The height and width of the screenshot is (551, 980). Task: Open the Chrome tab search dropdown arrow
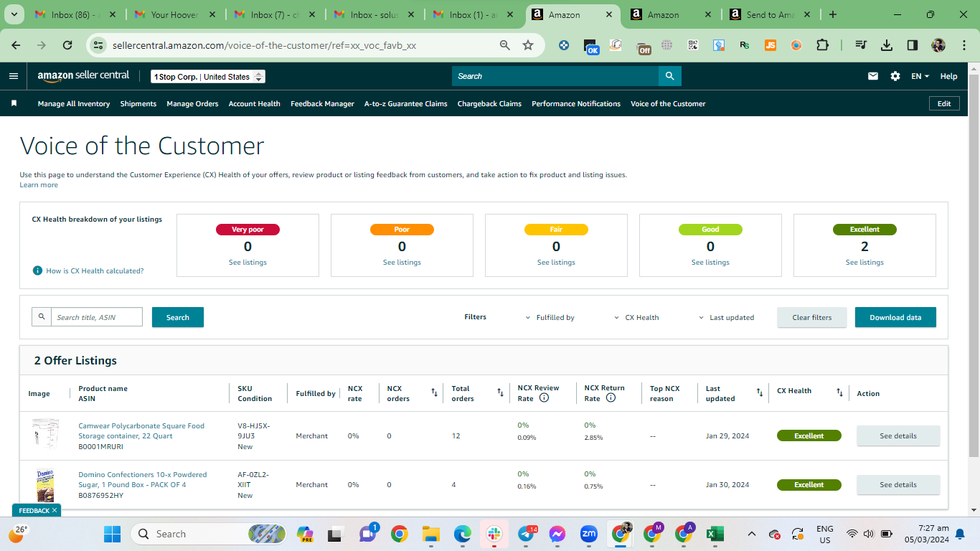click(14, 14)
